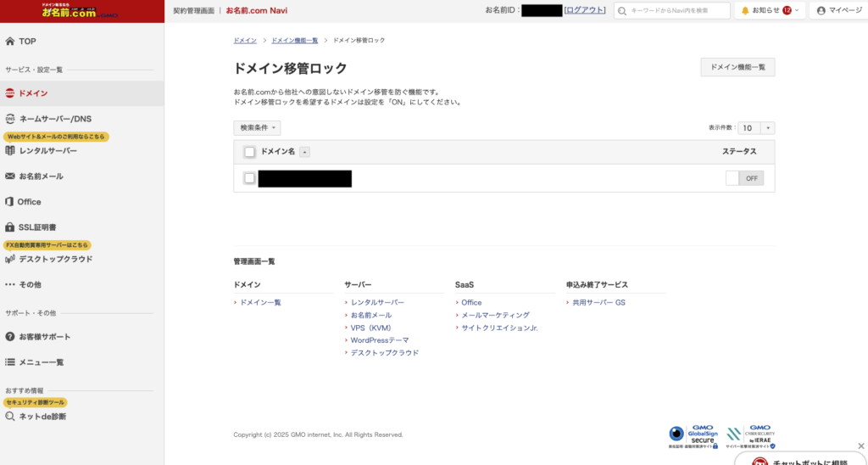Expand the お知らせ dropdown arrow
This screenshot has width=868, height=465.
pyautogui.click(x=797, y=10)
